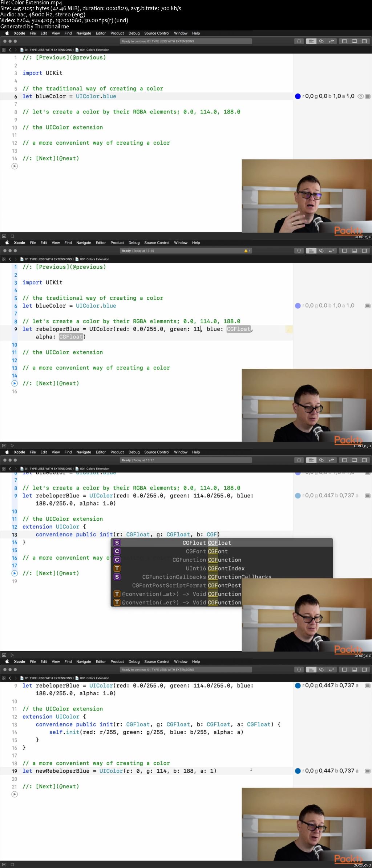This screenshot has width=372, height=868.
Task: Click the bottom bar play icon in the 00:03:30 frame
Action: 12,445
